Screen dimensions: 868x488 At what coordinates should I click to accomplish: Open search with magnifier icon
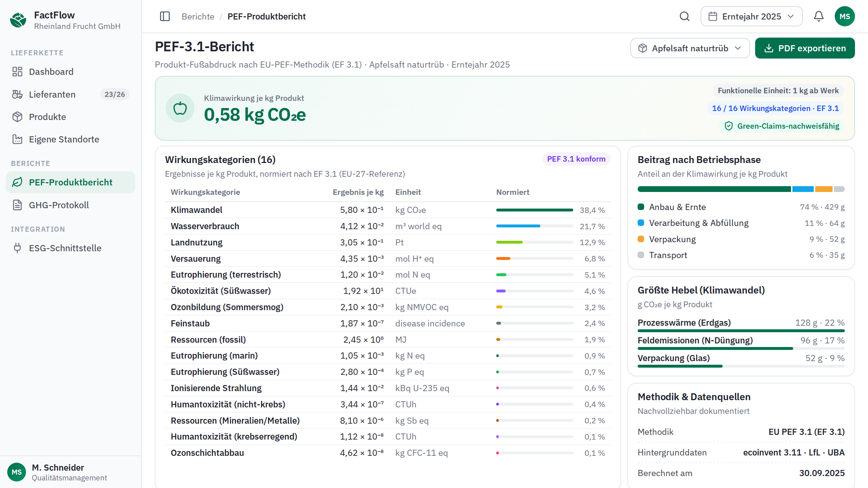tap(684, 16)
